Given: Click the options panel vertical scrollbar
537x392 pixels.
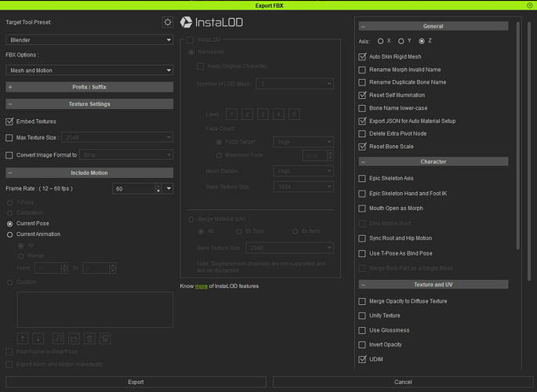Looking at the screenshot, I should click(518, 136).
